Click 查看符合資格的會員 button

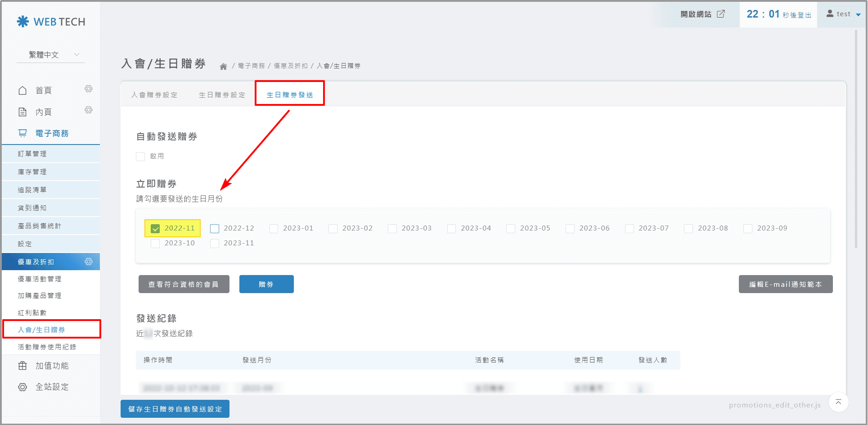(184, 285)
